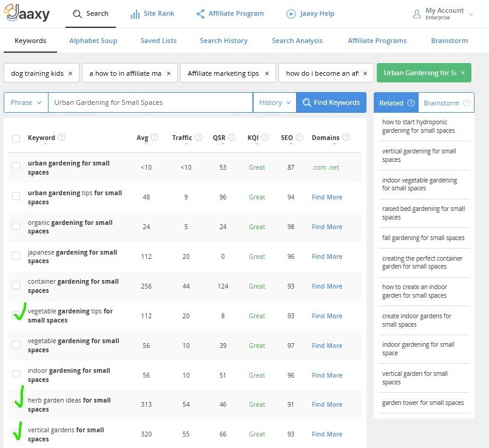
Task: Click Find More for japanese gardening row
Action: pos(327,256)
